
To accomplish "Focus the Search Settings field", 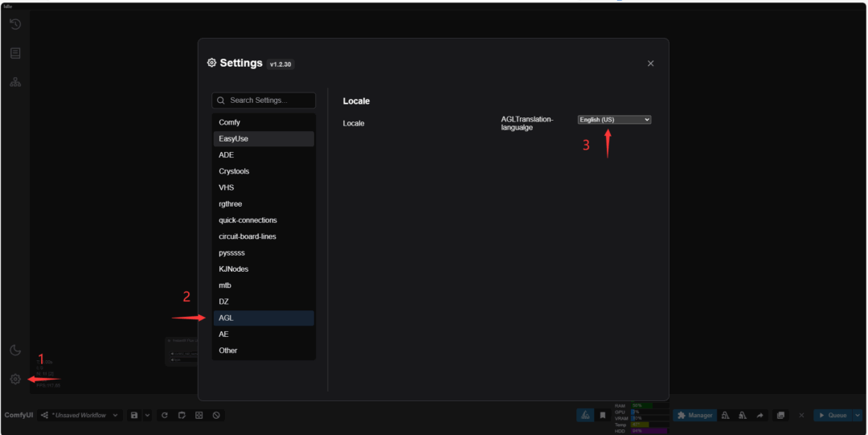I will pos(264,101).
